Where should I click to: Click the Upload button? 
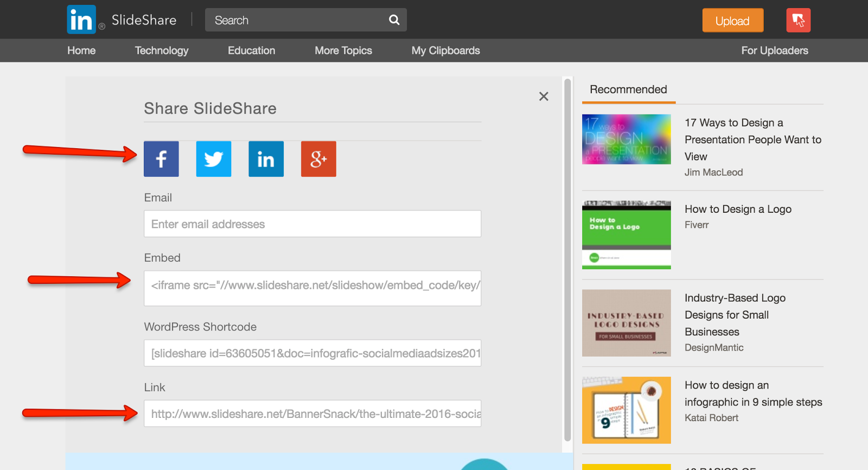point(733,21)
